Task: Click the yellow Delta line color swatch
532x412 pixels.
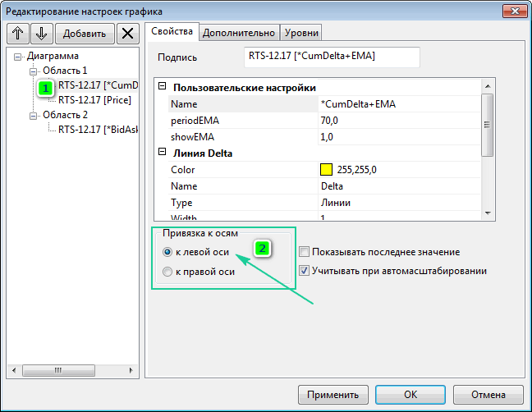Action: pos(326,170)
